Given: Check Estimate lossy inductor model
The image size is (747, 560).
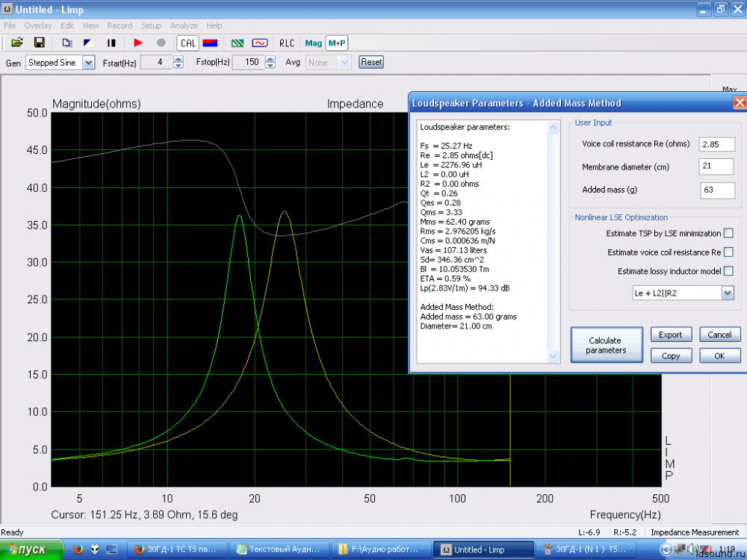Looking at the screenshot, I should click(x=728, y=271).
